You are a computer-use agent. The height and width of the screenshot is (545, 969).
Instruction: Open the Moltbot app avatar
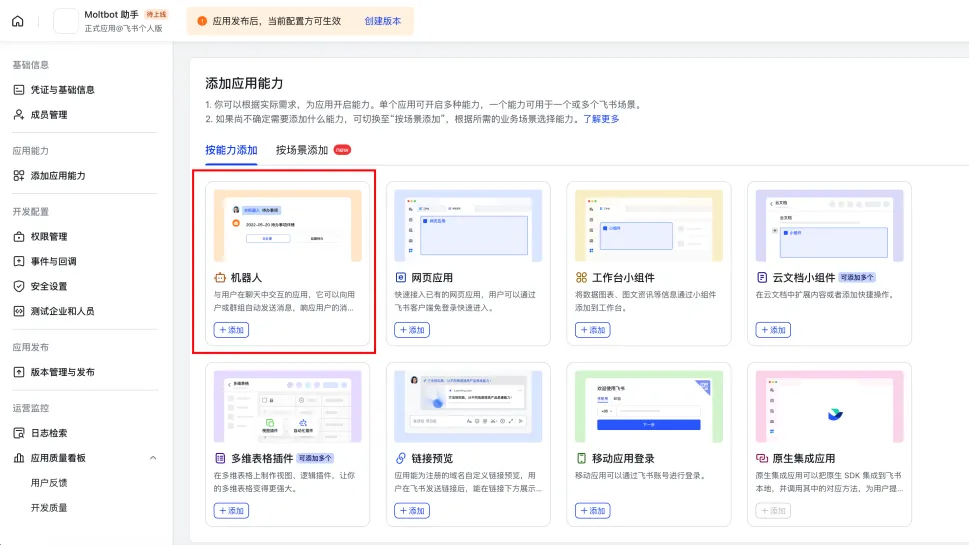(66, 21)
